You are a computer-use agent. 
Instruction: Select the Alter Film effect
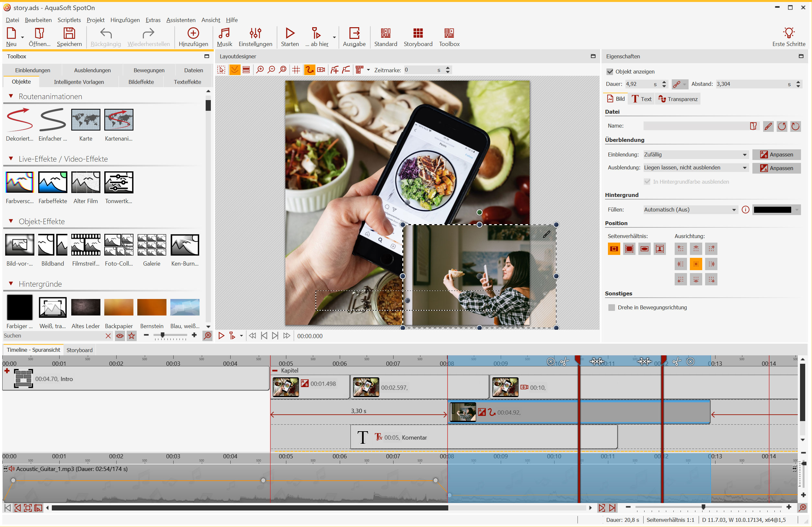click(86, 183)
